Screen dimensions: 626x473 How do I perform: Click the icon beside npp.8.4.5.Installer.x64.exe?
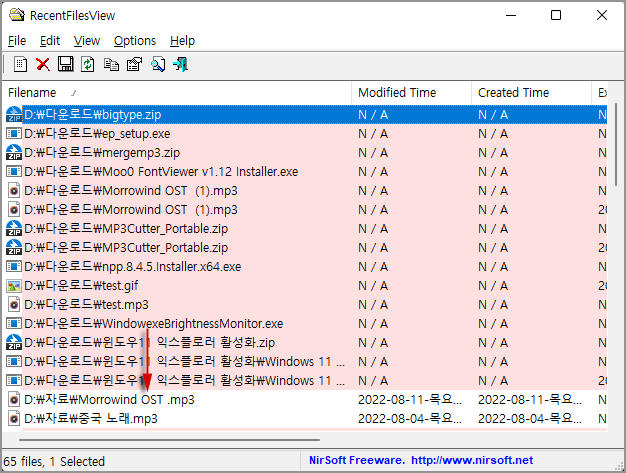pos(14,267)
